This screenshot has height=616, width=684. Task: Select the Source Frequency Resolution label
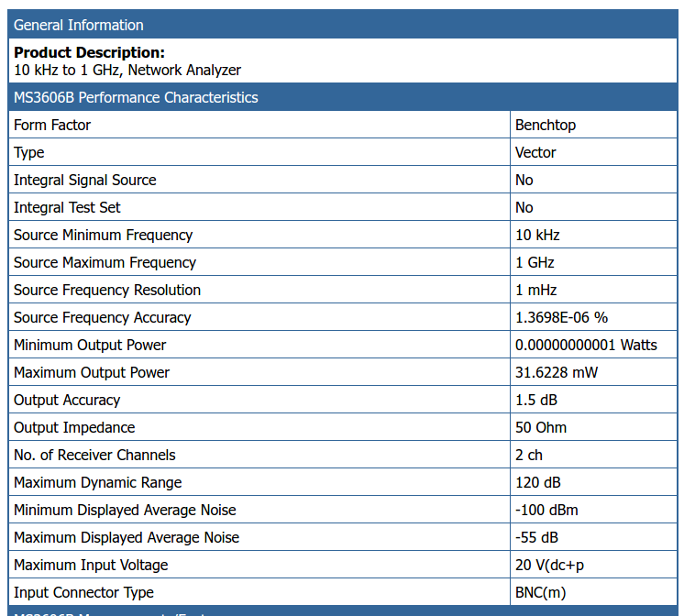[x=107, y=290]
